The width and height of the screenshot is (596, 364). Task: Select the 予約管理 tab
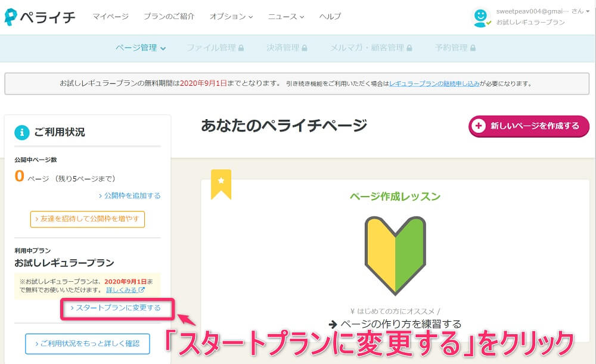[x=455, y=48]
